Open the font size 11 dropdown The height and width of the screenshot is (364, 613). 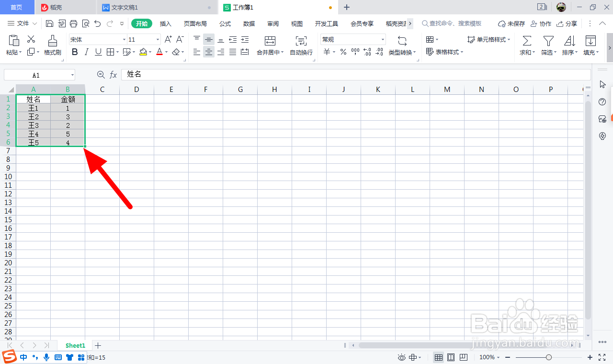click(158, 40)
